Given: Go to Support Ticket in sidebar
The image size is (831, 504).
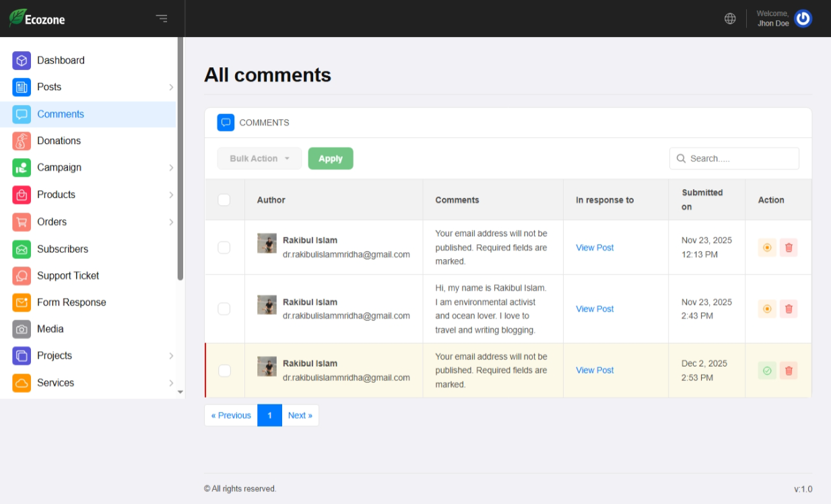Looking at the screenshot, I should (x=68, y=276).
